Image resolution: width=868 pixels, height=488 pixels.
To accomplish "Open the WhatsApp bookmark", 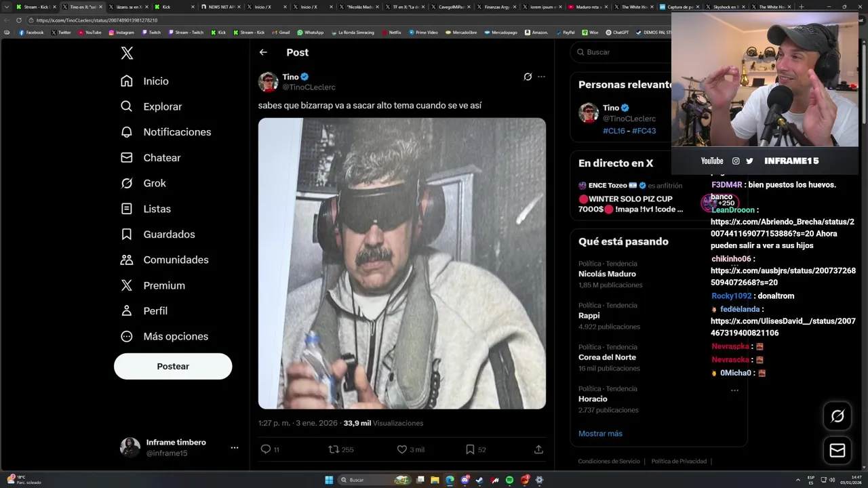I will pyautogui.click(x=311, y=32).
